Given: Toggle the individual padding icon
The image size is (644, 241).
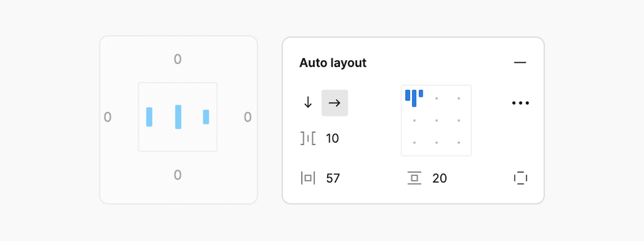Looking at the screenshot, I should tap(520, 178).
